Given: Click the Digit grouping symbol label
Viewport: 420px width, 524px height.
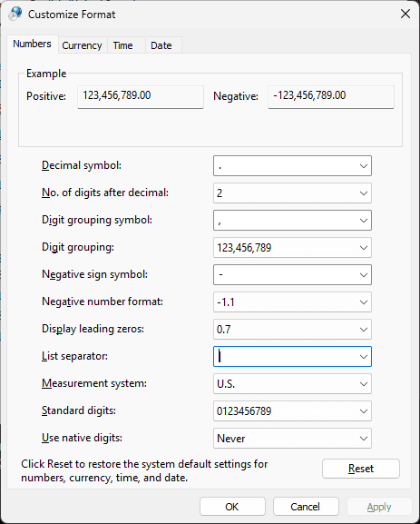Looking at the screenshot, I should click(97, 220).
